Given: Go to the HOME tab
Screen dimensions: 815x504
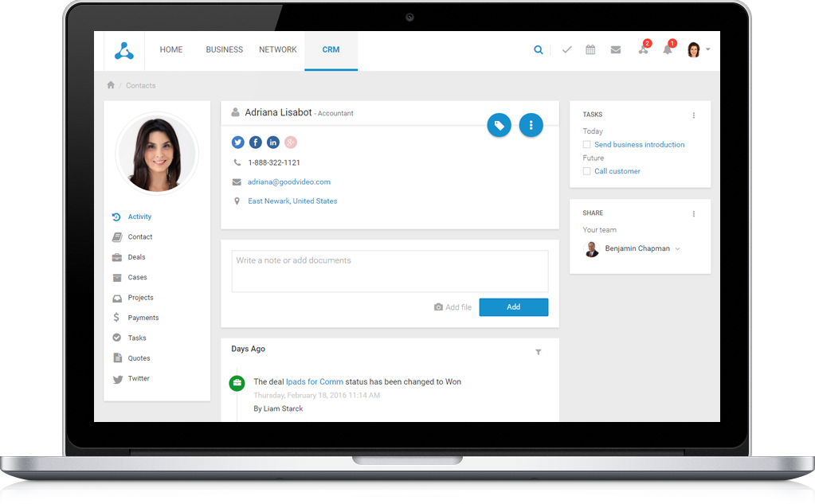Looking at the screenshot, I should (x=171, y=50).
